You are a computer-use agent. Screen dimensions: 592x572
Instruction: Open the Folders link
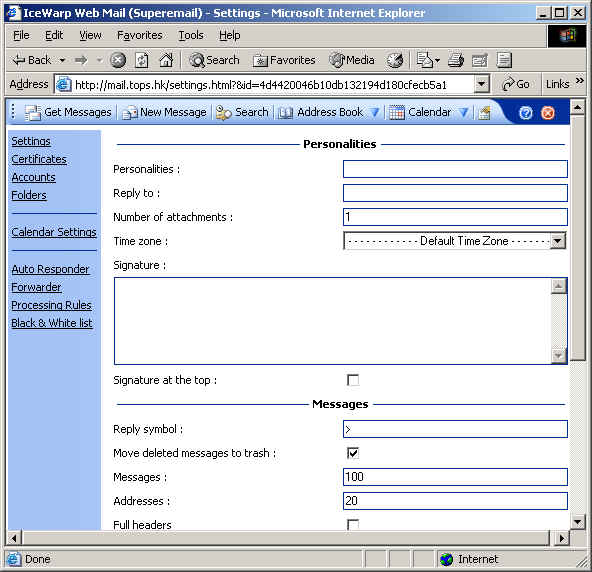click(x=29, y=195)
